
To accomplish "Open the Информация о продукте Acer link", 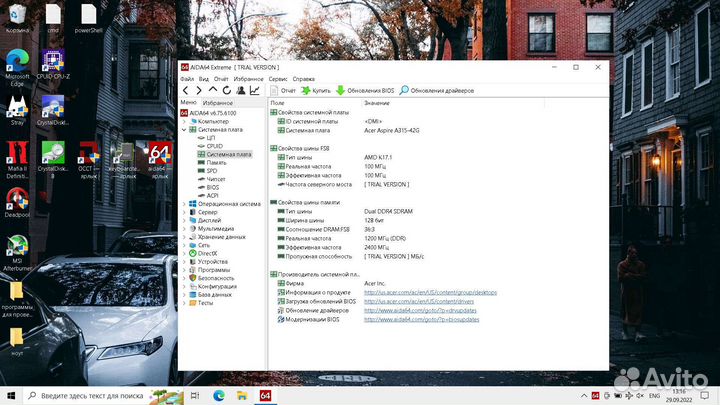I will click(x=430, y=292).
